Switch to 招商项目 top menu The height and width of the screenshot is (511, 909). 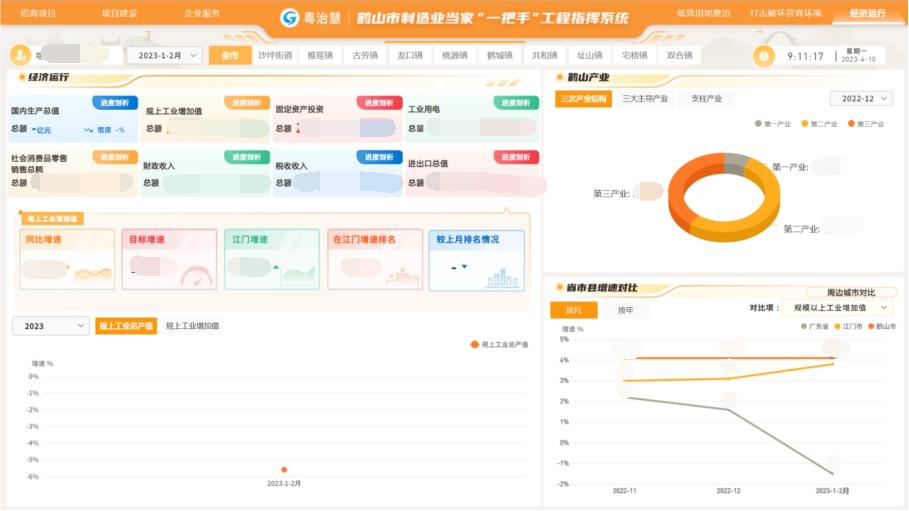tap(38, 13)
